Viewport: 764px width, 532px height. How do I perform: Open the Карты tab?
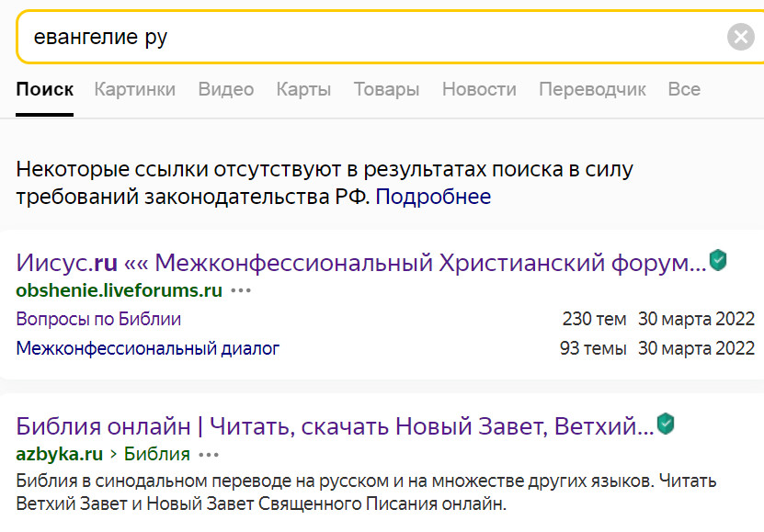303,89
